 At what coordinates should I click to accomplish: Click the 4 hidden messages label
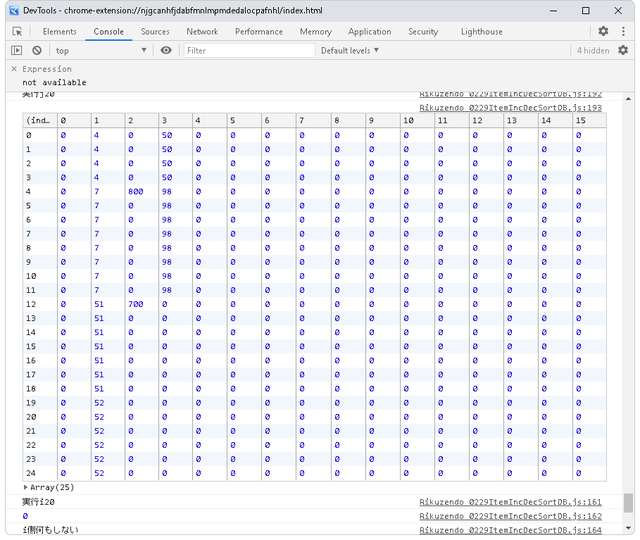(593, 51)
